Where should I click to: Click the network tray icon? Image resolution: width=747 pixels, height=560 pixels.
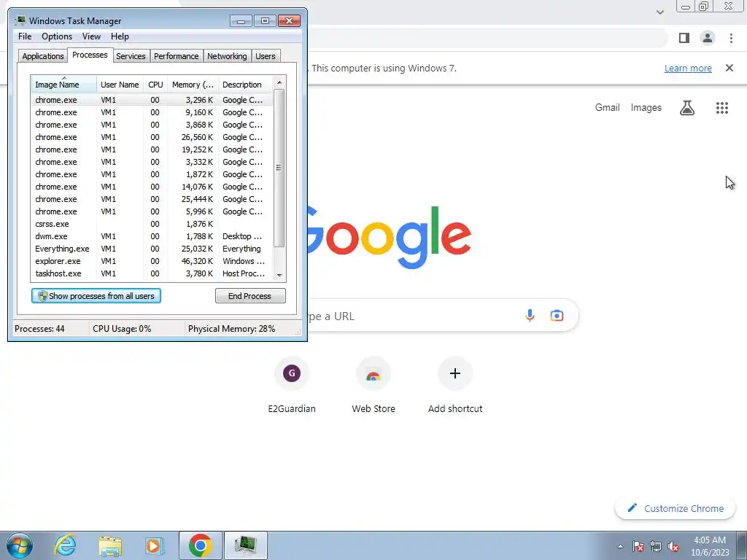(656, 546)
